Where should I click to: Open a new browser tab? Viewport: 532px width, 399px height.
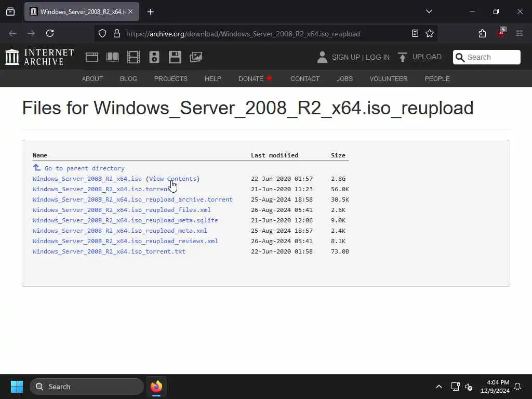(x=151, y=12)
